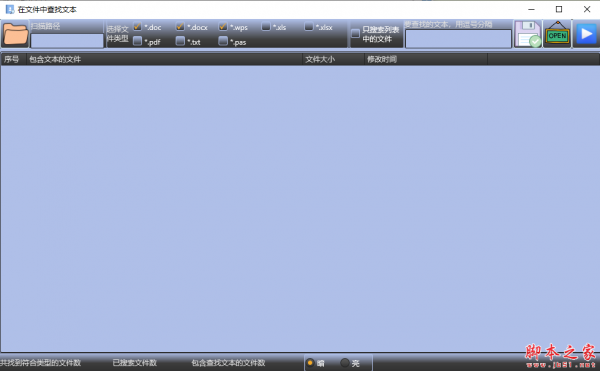Viewport: 600px width, 371px height.
Task: Click the 选择文件类型 label
Action: click(117, 34)
